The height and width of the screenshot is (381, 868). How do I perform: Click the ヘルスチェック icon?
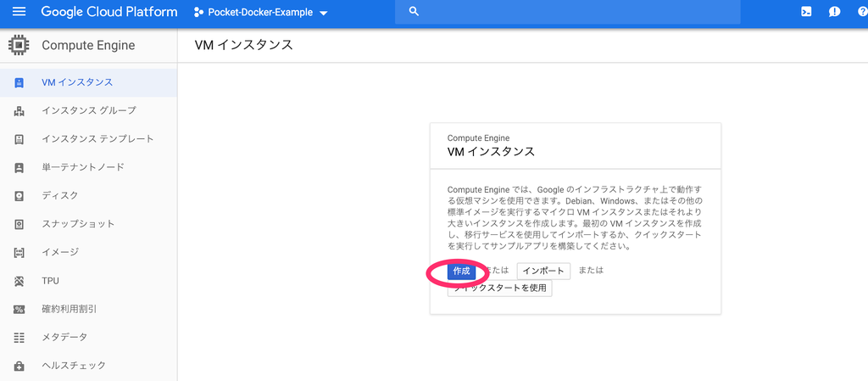point(19,366)
